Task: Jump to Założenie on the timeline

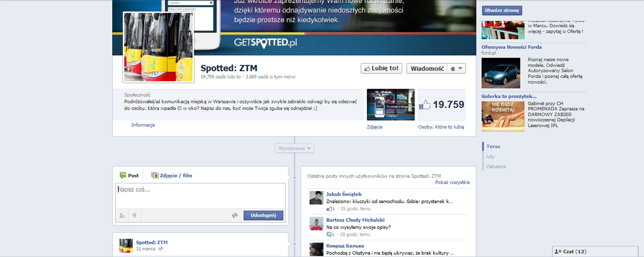Action: [x=496, y=166]
